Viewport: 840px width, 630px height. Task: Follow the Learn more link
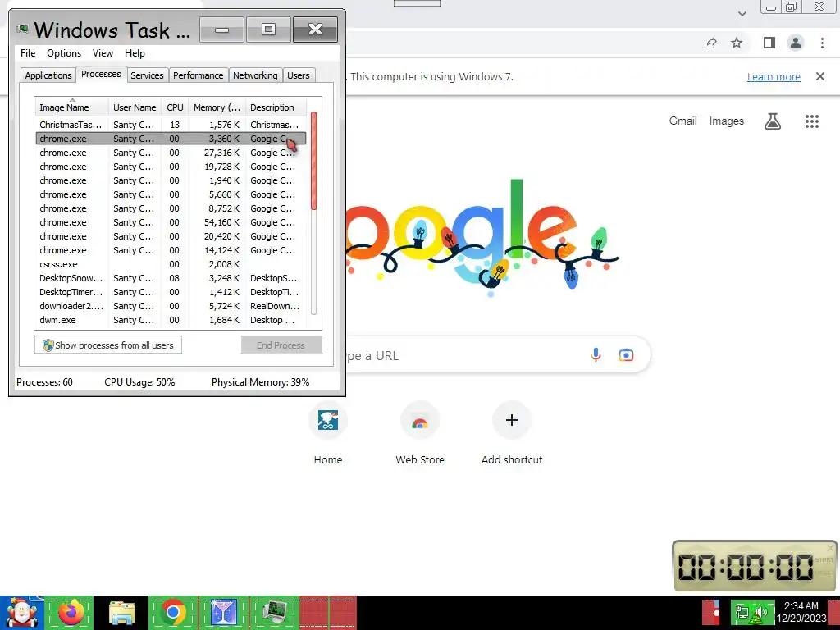coord(774,76)
